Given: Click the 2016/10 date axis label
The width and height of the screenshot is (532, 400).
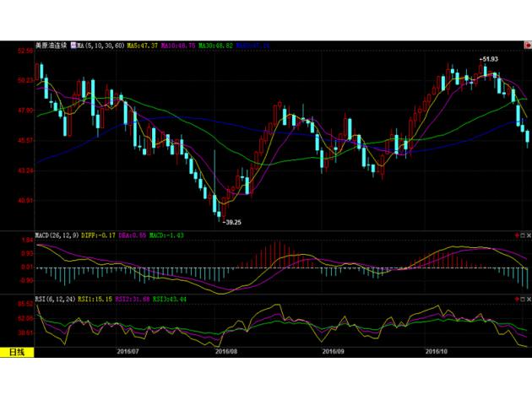Looking at the screenshot, I should [437, 352].
